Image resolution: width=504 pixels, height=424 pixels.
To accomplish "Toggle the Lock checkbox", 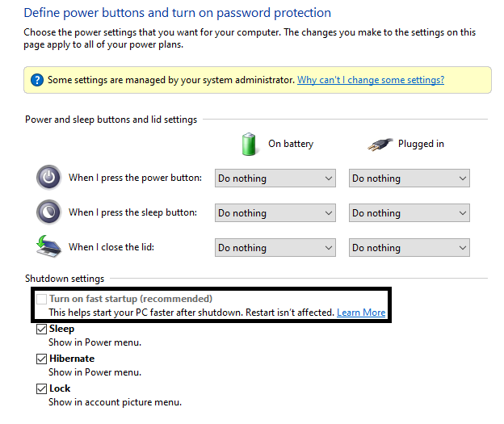I will [41, 388].
